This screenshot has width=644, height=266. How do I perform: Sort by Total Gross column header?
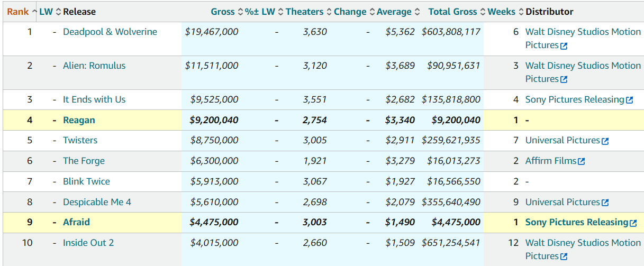452,12
